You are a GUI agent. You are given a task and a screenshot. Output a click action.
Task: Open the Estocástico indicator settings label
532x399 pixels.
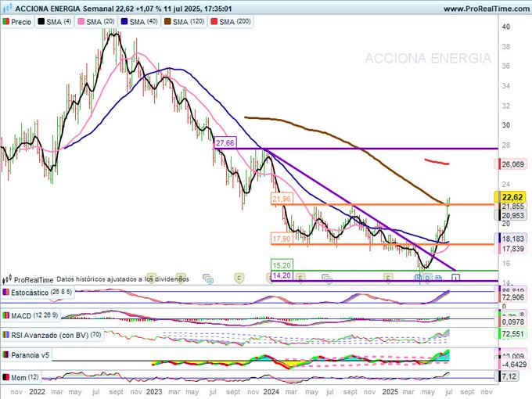[x=41, y=293]
